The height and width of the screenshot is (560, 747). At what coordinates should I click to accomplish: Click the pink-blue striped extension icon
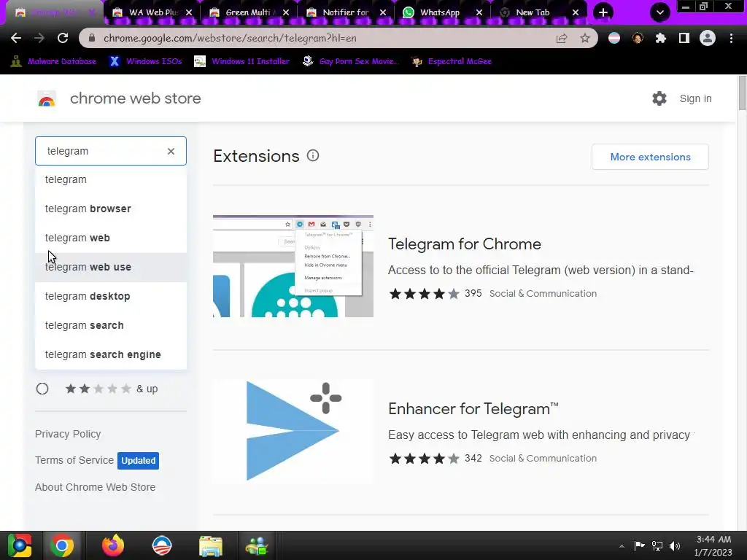(614, 38)
